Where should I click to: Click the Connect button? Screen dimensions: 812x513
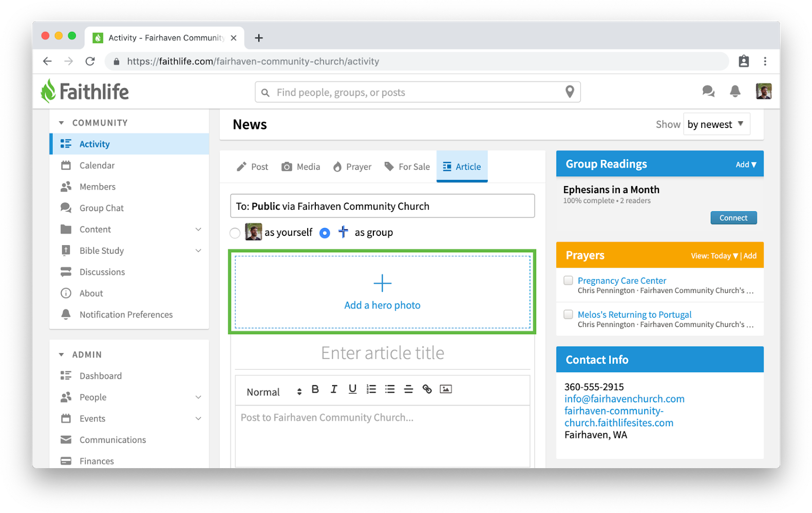[x=733, y=218]
